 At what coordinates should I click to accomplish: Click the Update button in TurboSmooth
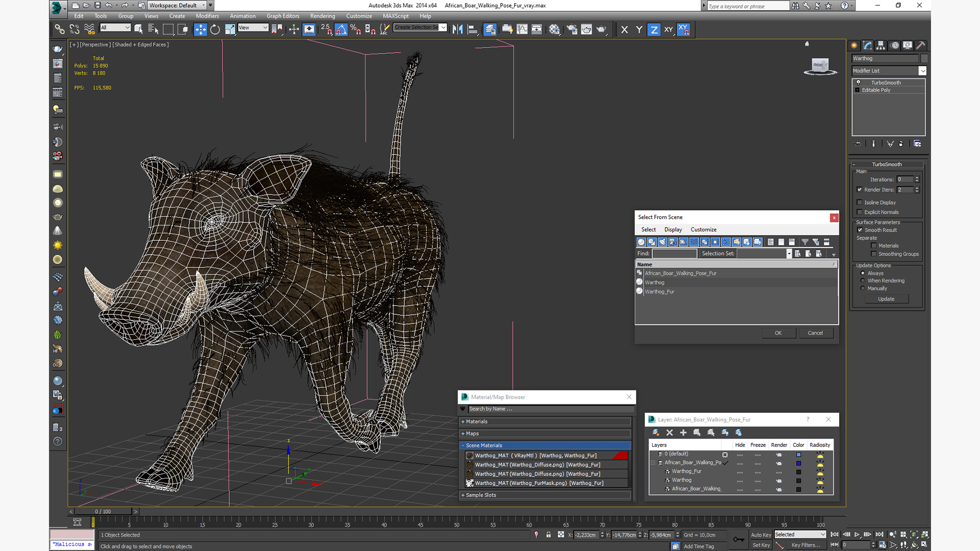pyautogui.click(x=886, y=299)
